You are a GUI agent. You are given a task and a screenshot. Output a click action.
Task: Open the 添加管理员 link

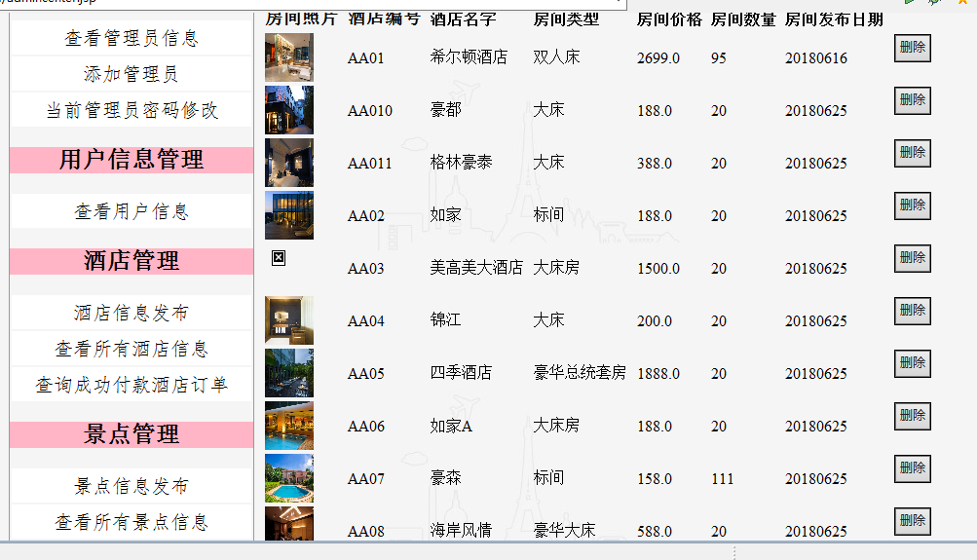132,74
